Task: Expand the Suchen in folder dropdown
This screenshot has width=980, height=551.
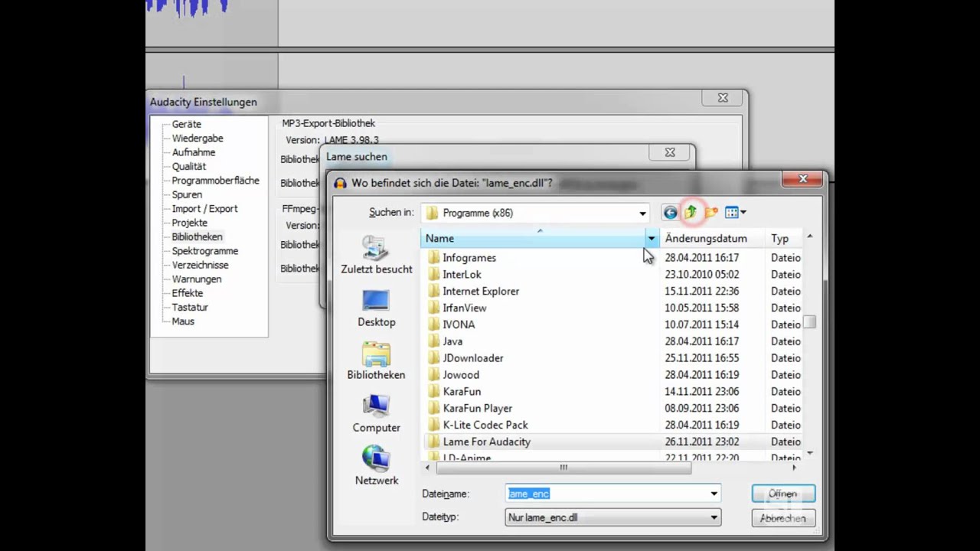Action: coord(642,213)
